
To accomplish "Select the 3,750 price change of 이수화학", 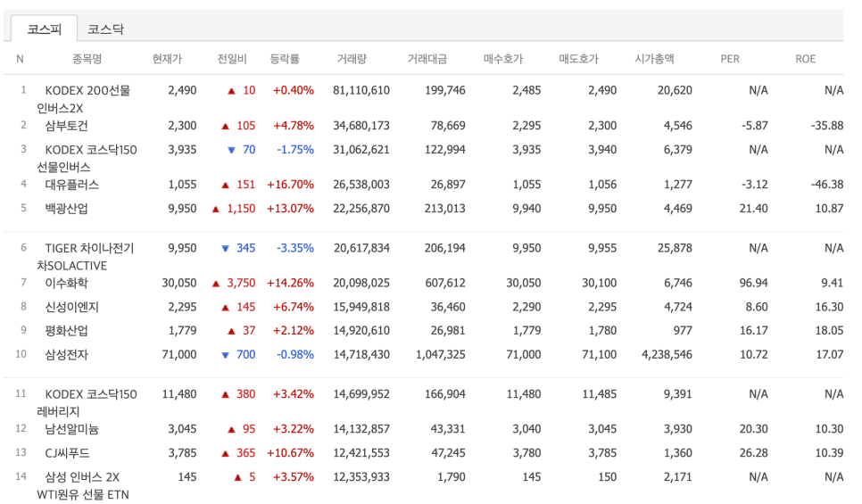I will click(241, 283).
